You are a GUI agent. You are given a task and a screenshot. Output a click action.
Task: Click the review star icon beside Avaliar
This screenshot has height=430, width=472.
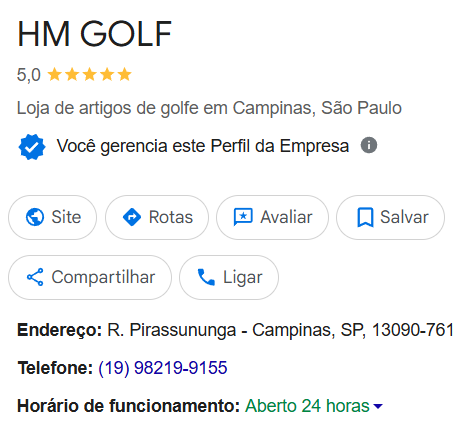pyautogui.click(x=243, y=217)
